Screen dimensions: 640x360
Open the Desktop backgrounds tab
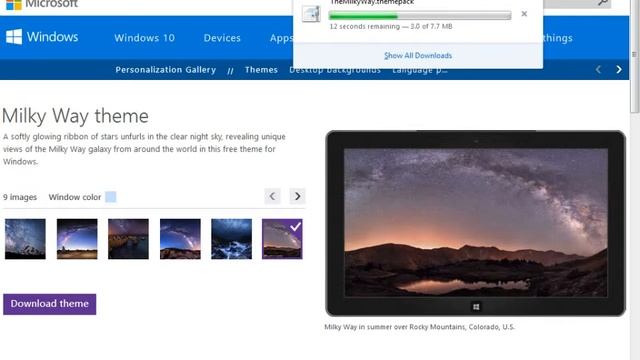[x=335, y=70]
